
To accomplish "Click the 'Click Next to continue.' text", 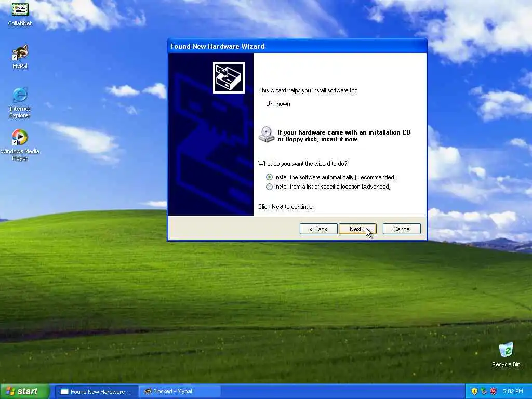I will (286, 207).
